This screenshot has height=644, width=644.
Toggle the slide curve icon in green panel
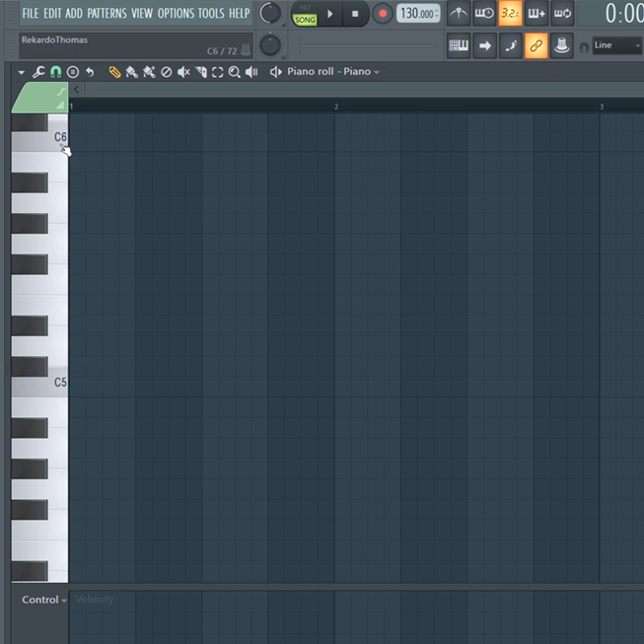pyautogui.click(x=61, y=92)
